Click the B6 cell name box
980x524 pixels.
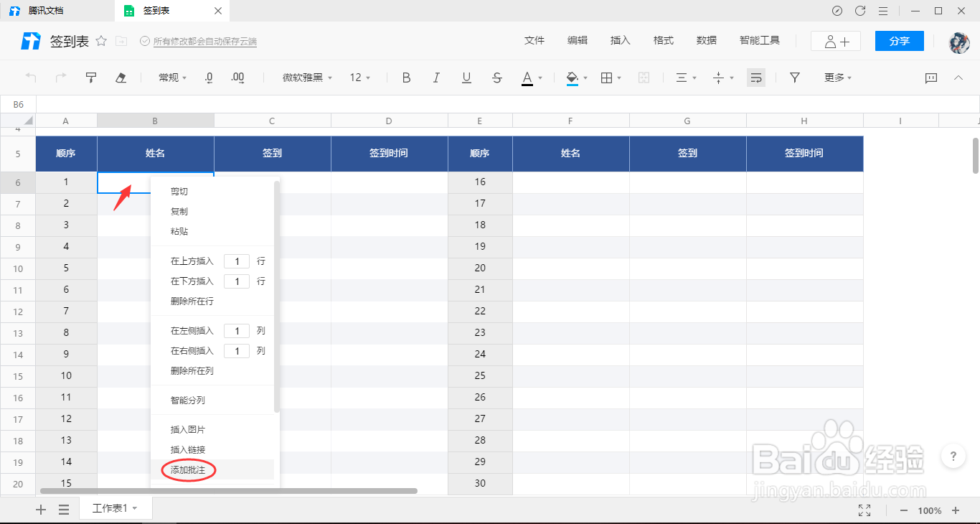tap(18, 105)
